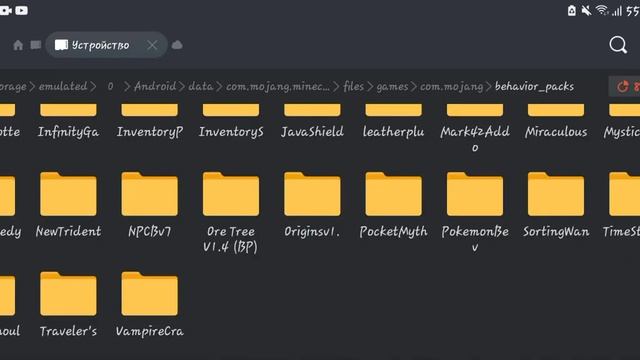Navigate to data in breadcrumb path

click(200, 87)
